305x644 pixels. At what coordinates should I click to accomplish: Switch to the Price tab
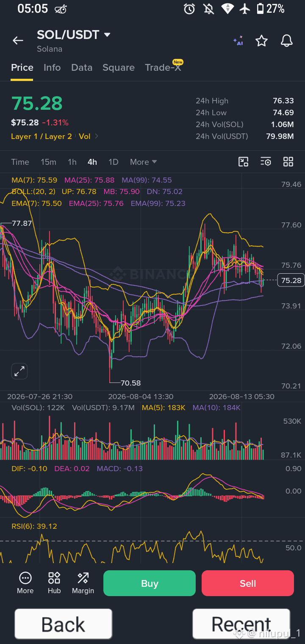click(22, 68)
